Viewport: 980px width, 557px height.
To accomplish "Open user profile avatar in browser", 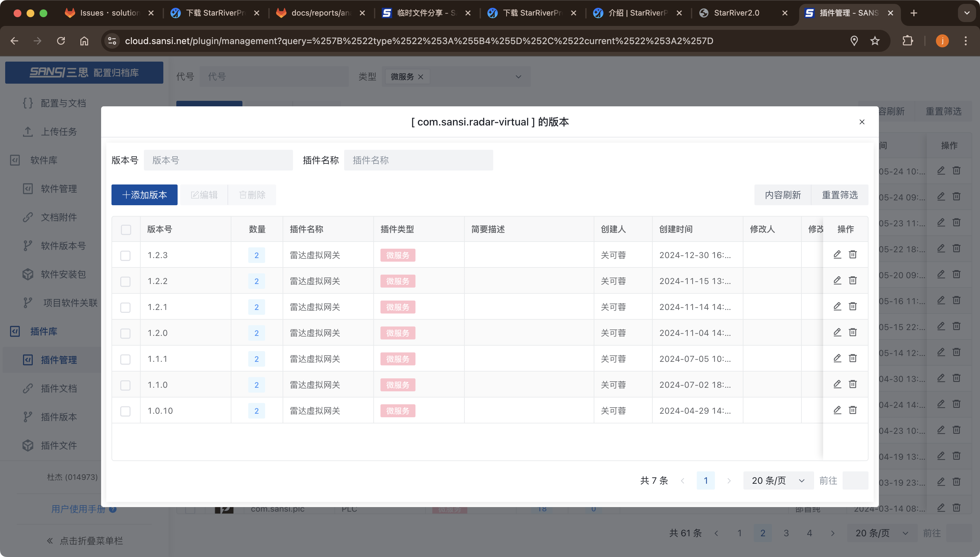I will click(x=942, y=41).
